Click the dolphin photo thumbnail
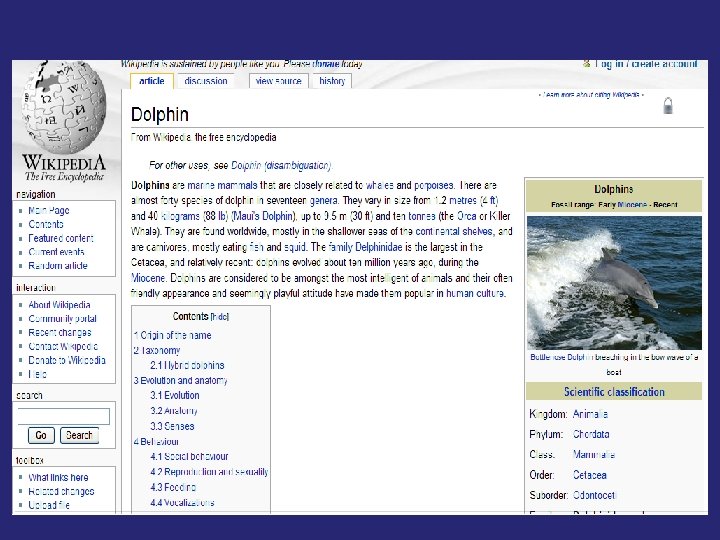This screenshot has width=720, height=540. (x=614, y=283)
